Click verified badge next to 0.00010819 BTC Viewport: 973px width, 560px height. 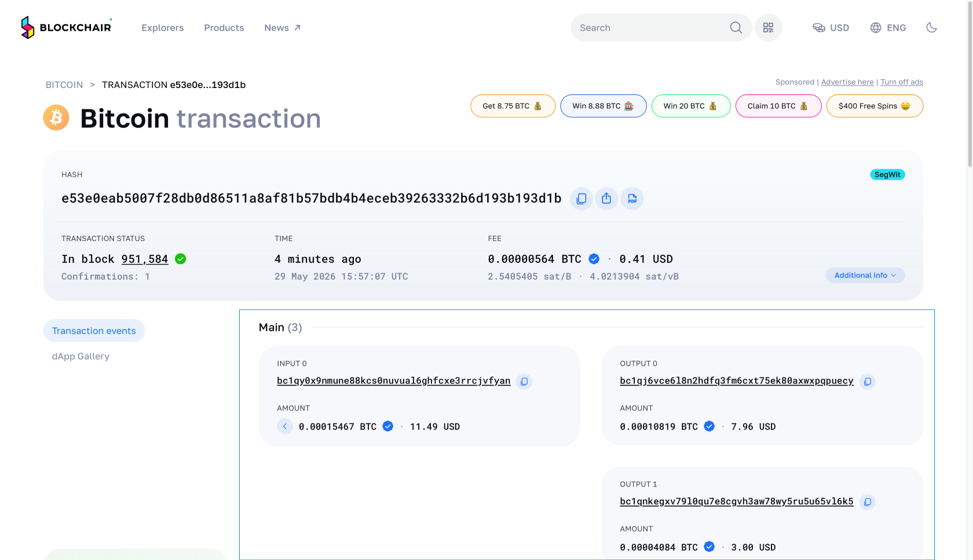coord(709,426)
